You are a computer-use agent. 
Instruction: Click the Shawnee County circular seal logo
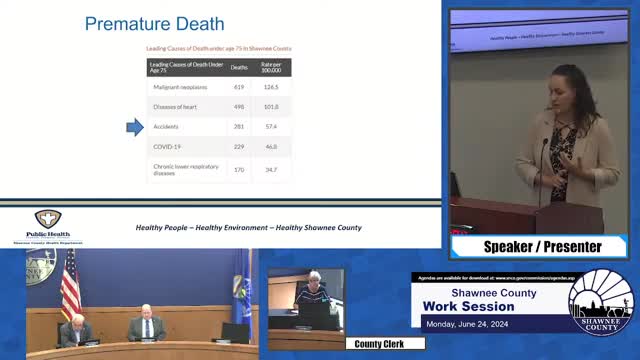(x=601, y=302)
